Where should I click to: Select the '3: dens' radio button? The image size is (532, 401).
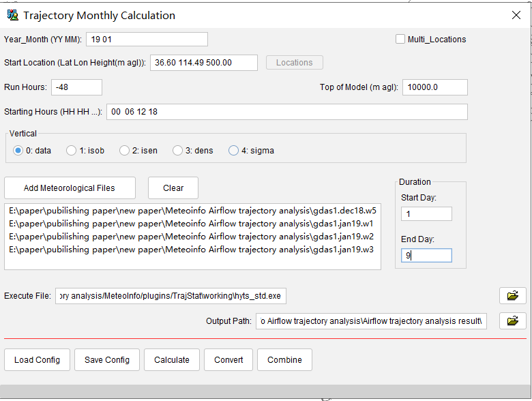177,151
